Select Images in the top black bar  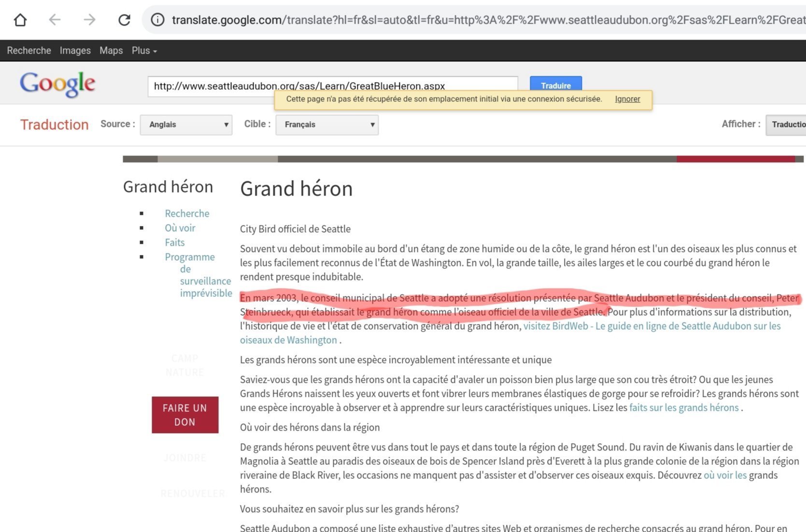75,51
